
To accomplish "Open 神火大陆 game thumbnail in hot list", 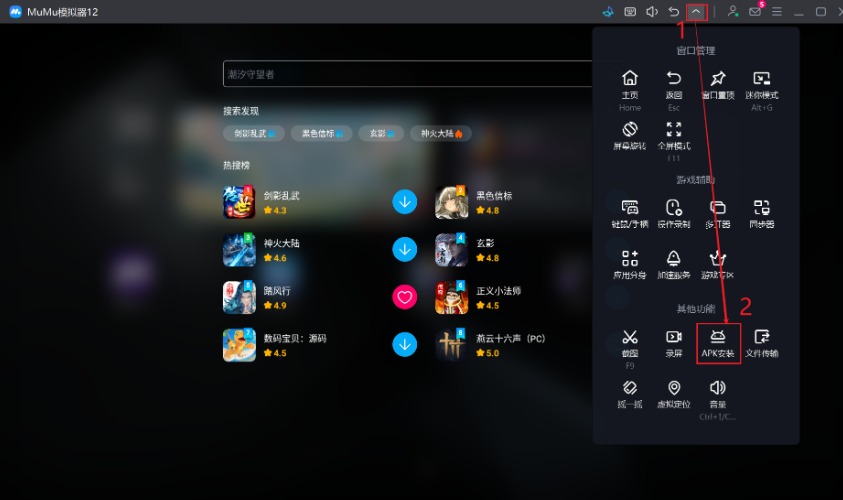I will tap(239, 249).
